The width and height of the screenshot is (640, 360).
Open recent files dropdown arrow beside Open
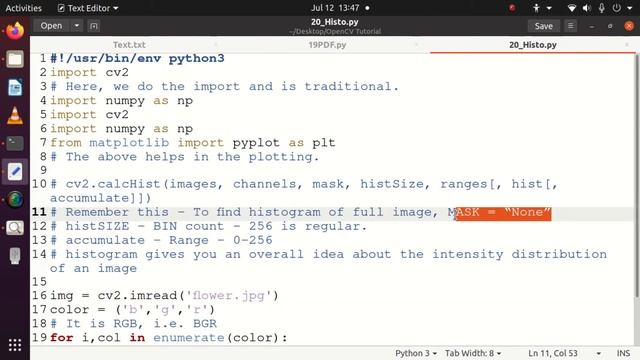click(76, 26)
